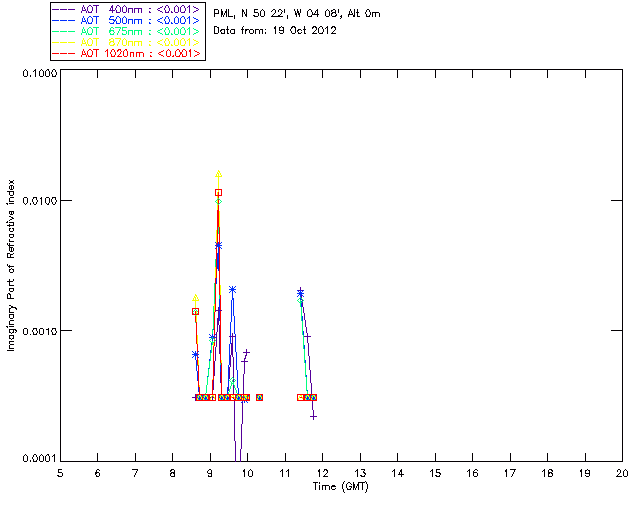Screen dimensions: 640x512
Task: Click the Imaginary Part of Refractive Index label
Action: (11, 266)
